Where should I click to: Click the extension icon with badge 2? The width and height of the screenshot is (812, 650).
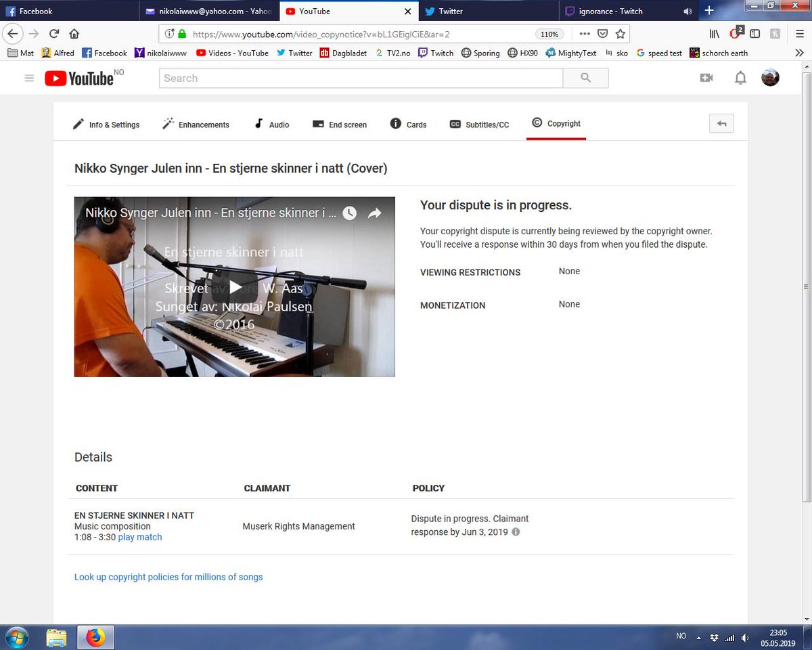click(x=736, y=32)
